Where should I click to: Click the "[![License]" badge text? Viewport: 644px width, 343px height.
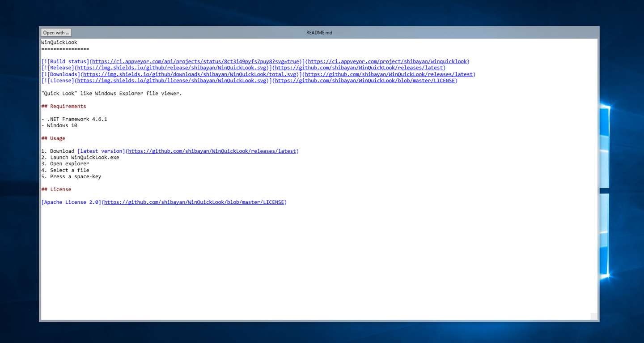coord(58,81)
